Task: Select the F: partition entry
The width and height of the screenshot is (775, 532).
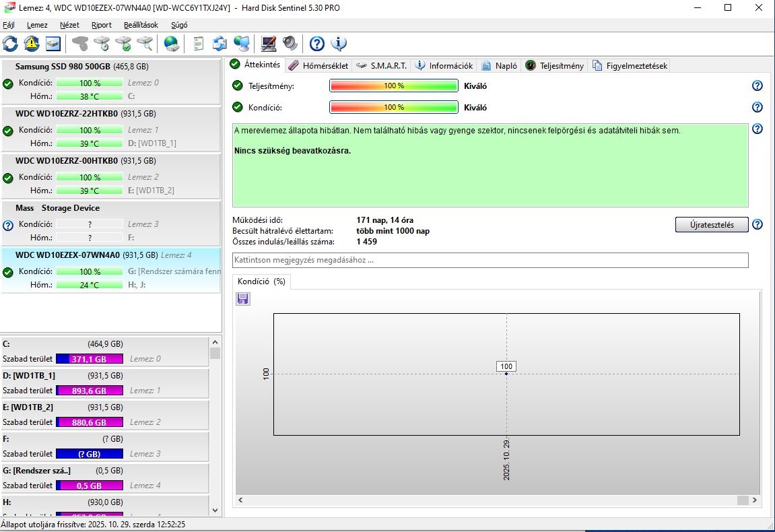Action: (x=105, y=446)
